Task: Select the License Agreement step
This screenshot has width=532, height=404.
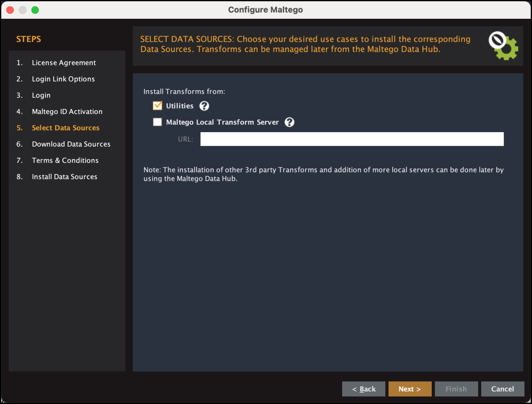Action: pos(64,63)
